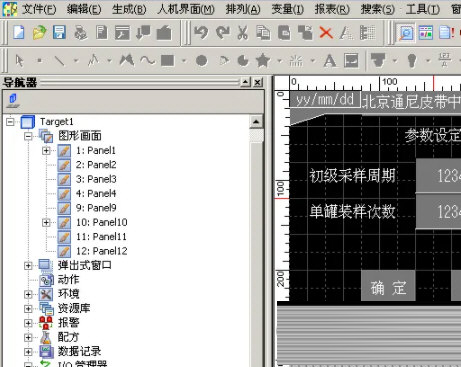Screen dimensions: 461x367
Task: Open the 生成(B) menu
Action: click(x=129, y=9)
